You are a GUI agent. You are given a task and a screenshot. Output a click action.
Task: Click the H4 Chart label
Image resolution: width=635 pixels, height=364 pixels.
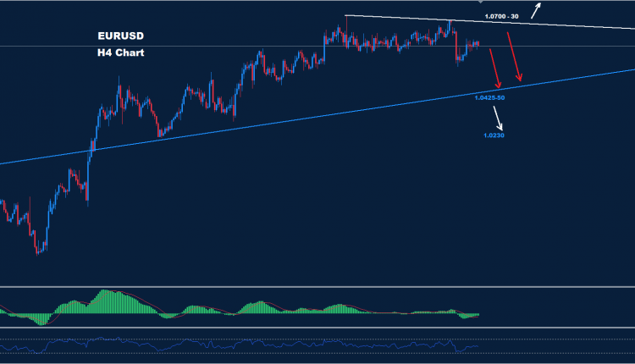[121, 52]
